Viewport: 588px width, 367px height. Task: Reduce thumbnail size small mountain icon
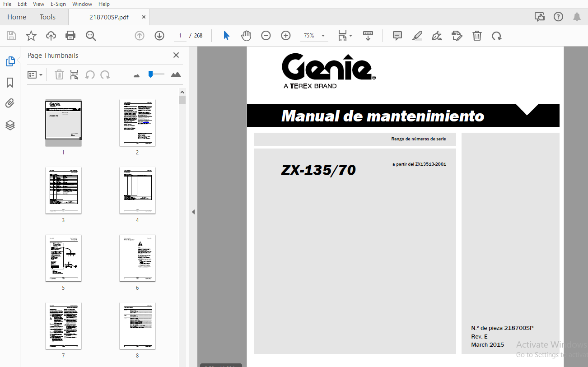(137, 75)
